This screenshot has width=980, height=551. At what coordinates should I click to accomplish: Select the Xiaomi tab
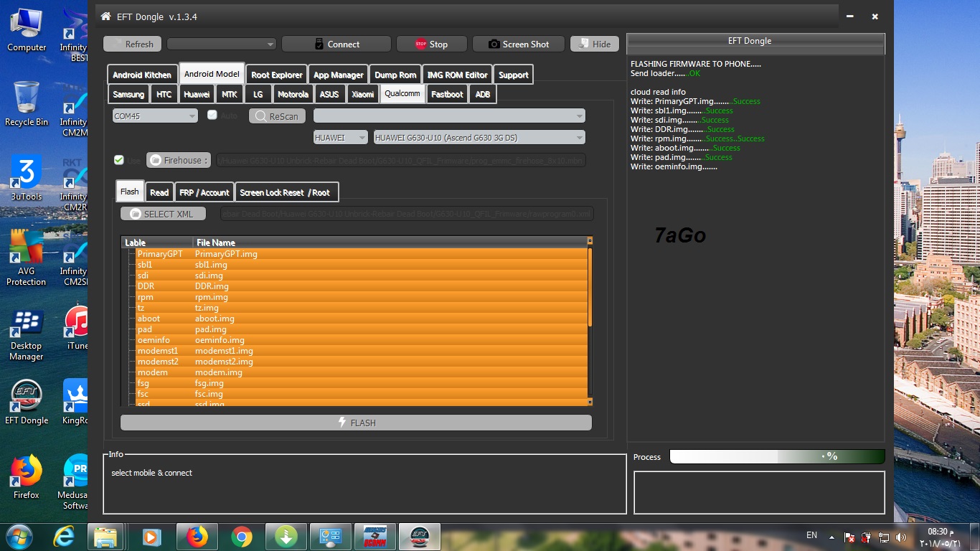tap(362, 94)
